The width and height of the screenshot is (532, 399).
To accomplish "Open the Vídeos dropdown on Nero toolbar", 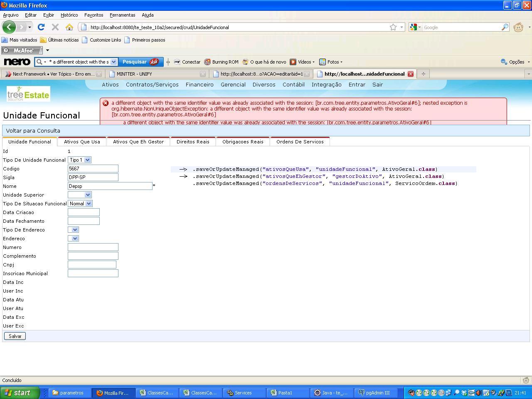I will point(302,62).
